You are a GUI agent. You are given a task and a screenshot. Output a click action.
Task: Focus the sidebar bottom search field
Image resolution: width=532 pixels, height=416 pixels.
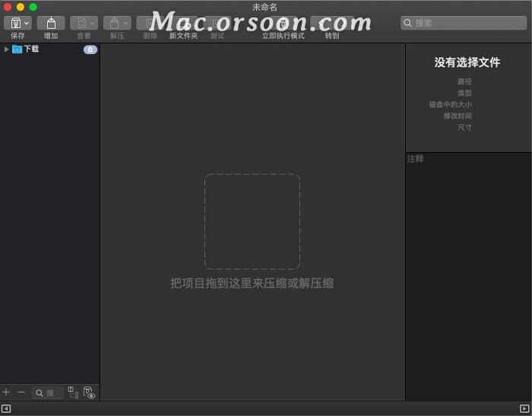click(x=48, y=392)
